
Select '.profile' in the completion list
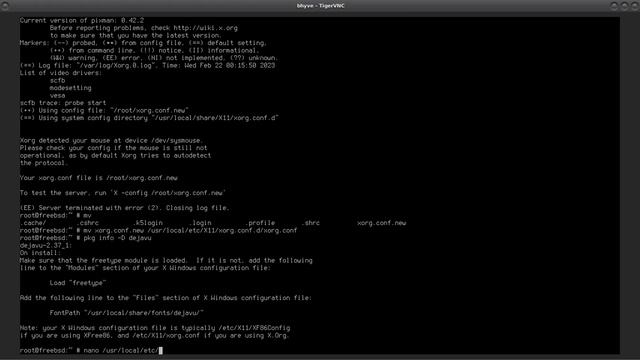click(260, 223)
